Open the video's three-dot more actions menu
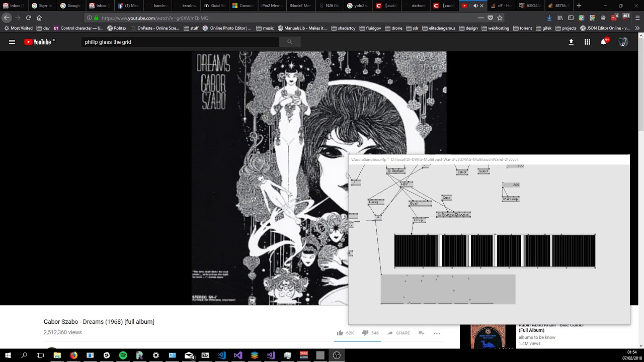Image resolution: width=644 pixels, height=362 pixels. pos(437,333)
